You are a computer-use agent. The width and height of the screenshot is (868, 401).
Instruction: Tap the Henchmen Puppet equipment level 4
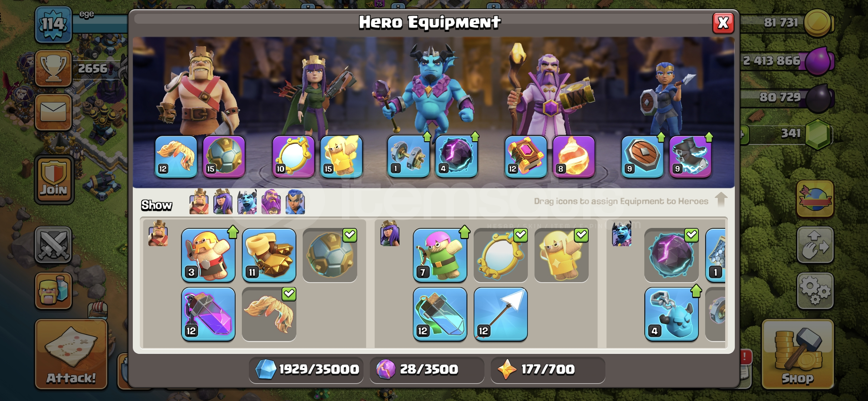[671, 314]
